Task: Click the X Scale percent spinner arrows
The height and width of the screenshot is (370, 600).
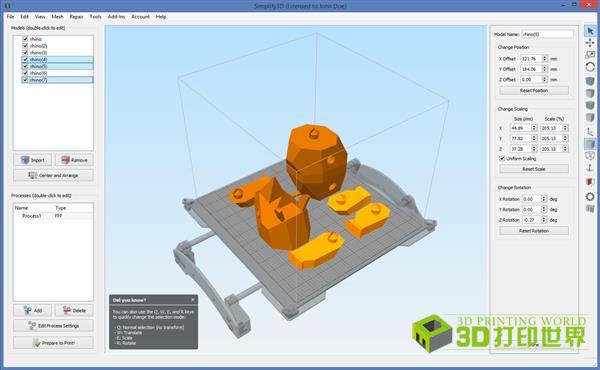Action: [565, 128]
